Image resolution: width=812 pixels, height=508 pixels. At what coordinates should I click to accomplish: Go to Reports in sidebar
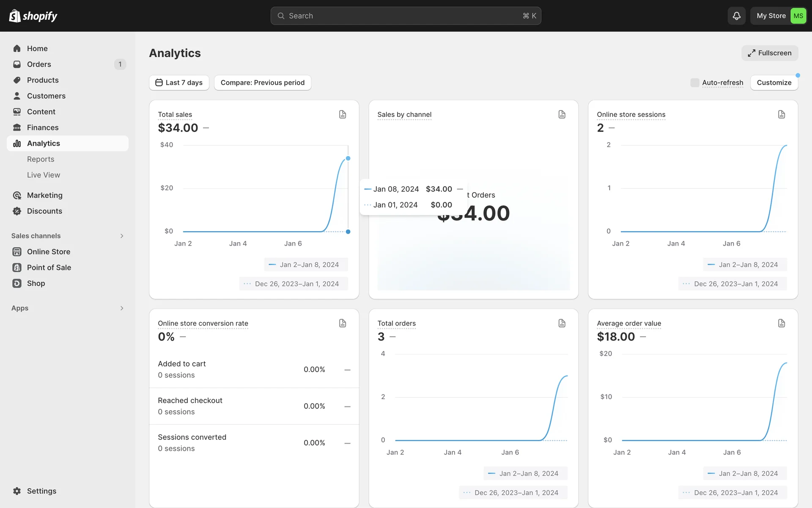coord(41,159)
